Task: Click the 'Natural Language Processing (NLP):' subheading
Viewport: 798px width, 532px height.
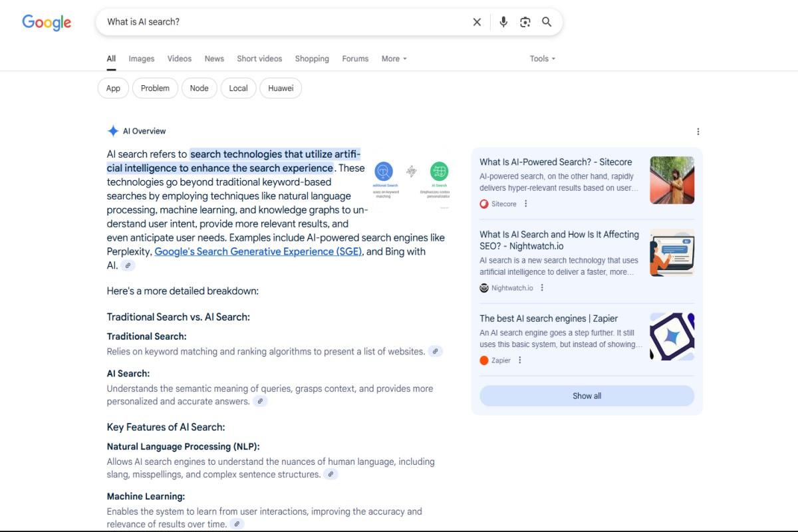Action: [x=184, y=446]
